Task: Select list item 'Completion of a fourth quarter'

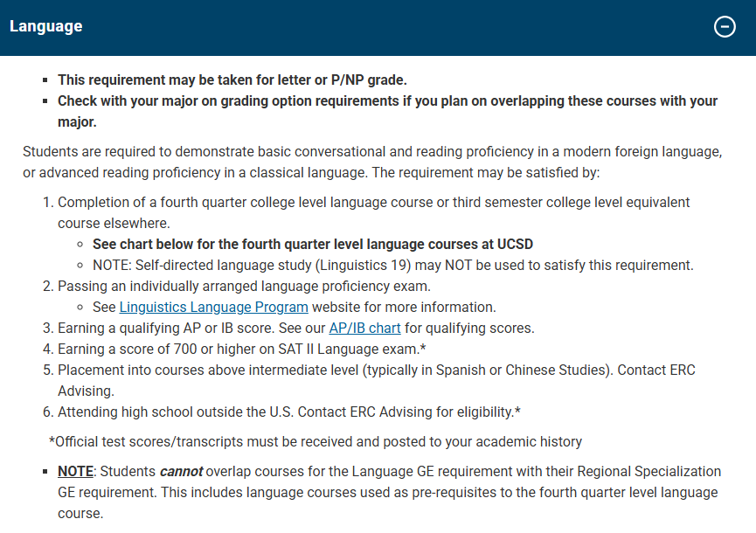Action: tap(373, 203)
